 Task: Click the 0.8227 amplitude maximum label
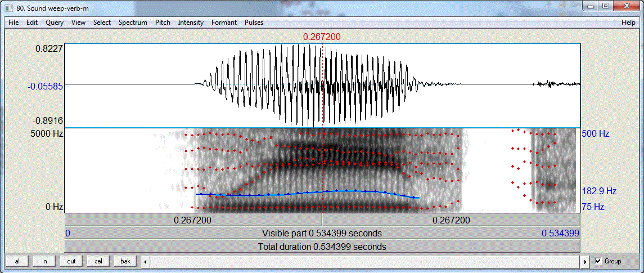click(48, 48)
